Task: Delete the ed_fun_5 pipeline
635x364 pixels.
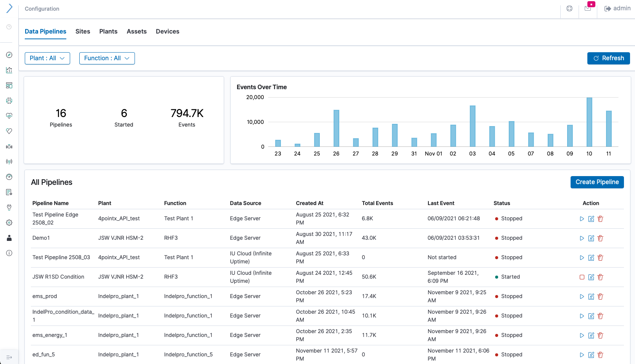Action: pos(600,355)
